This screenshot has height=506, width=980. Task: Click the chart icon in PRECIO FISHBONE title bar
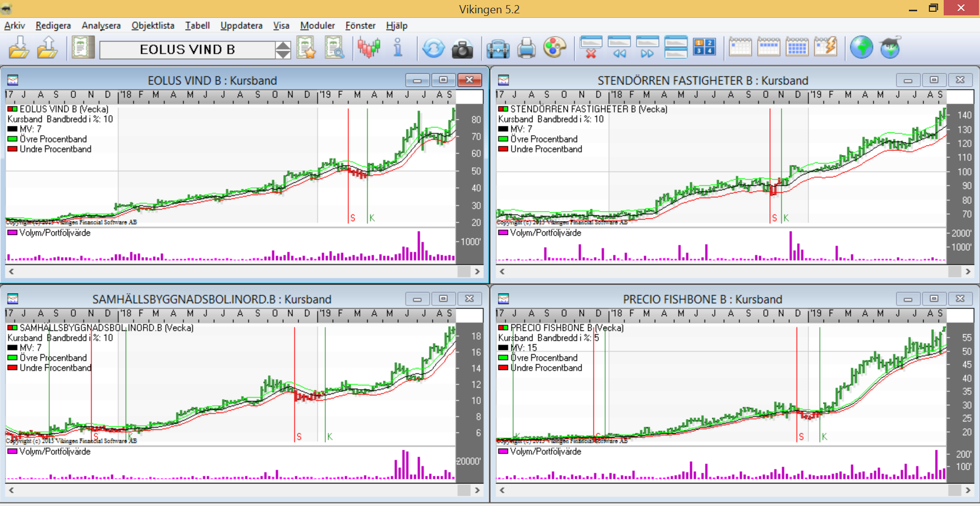click(x=504, y=299)
